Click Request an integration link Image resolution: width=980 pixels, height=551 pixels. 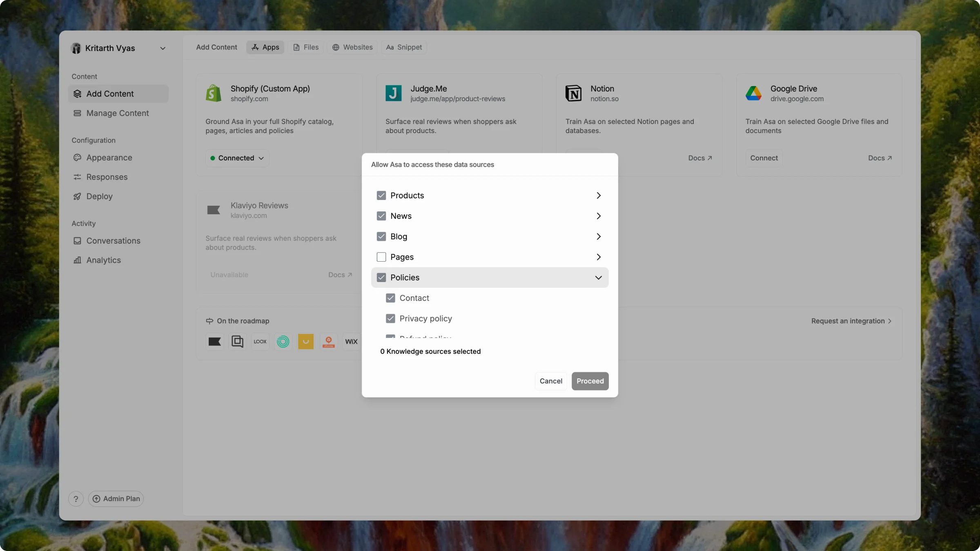851,321
